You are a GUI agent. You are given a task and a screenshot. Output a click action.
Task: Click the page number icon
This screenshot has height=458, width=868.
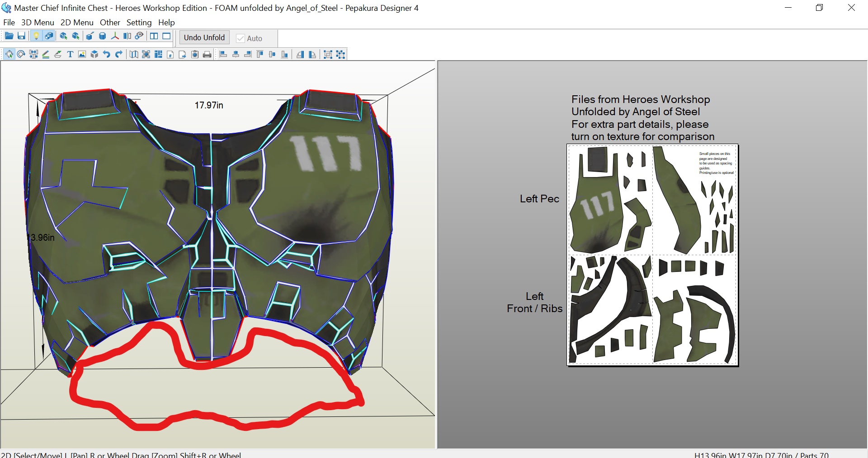click(x=170, y=54)
